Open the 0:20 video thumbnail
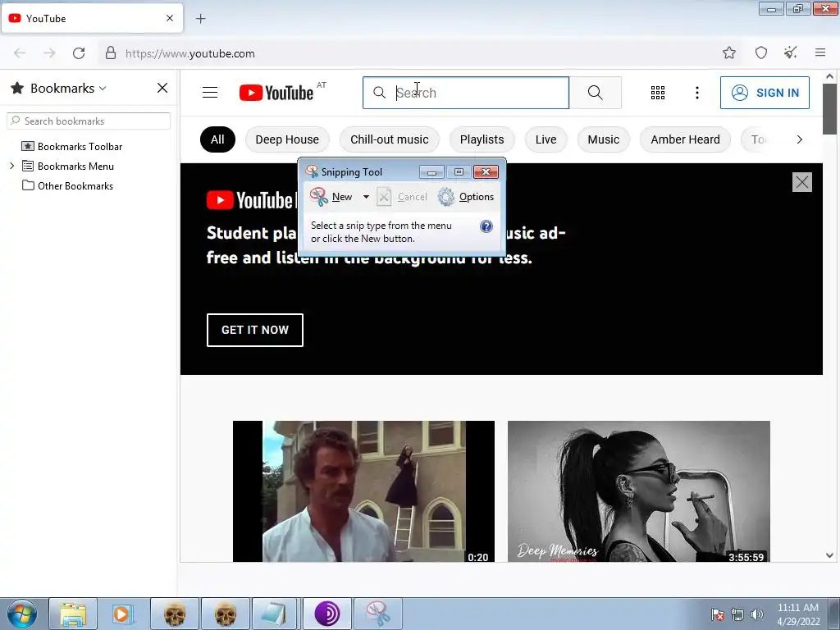 363,491
